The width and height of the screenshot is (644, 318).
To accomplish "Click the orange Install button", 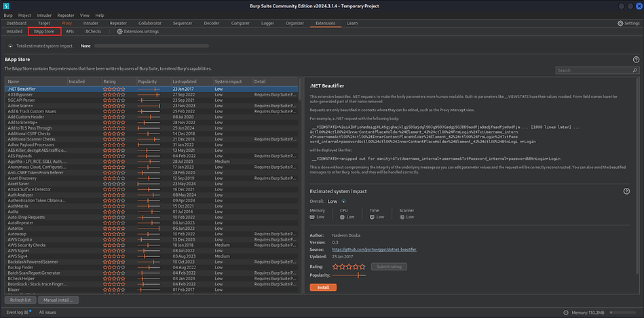I will [x=323, y=287].
